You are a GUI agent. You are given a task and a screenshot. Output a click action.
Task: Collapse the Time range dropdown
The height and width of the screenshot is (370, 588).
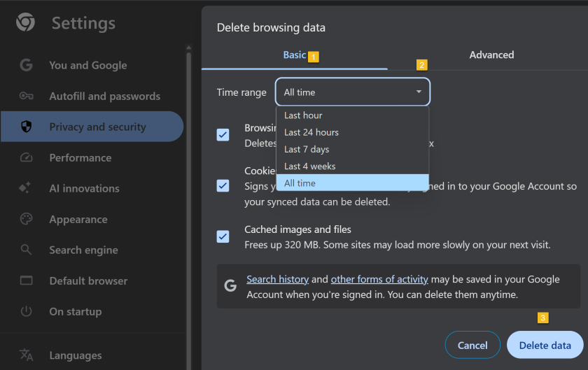(353, 92)
